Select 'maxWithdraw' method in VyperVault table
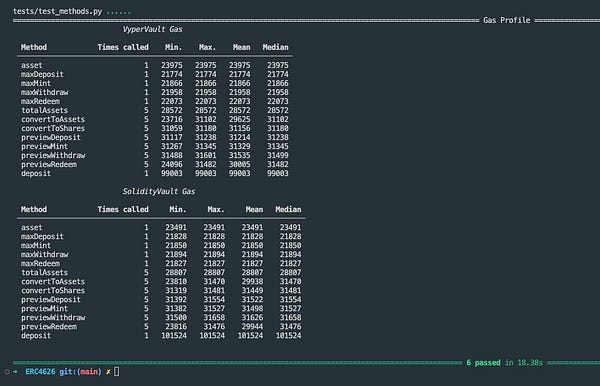This screenshot has height=386, width=600. tap(45, 92)
